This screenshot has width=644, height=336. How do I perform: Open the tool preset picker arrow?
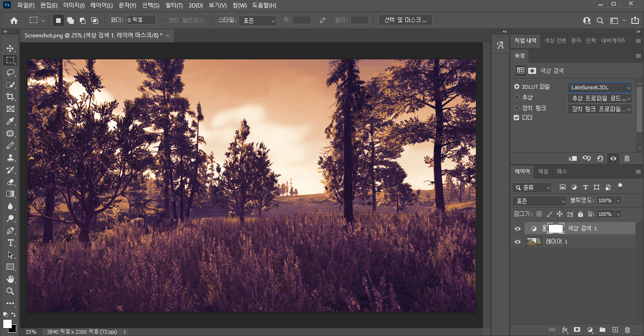[43, 21]
